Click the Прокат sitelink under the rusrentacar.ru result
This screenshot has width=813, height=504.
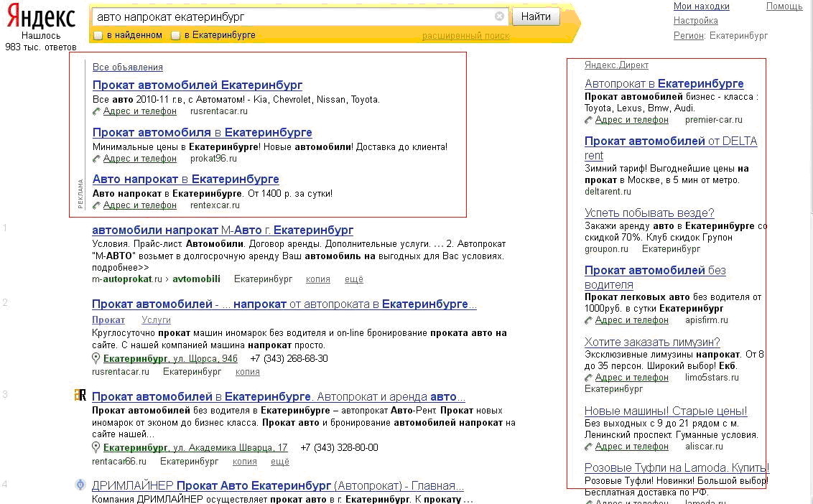[108, 320]
